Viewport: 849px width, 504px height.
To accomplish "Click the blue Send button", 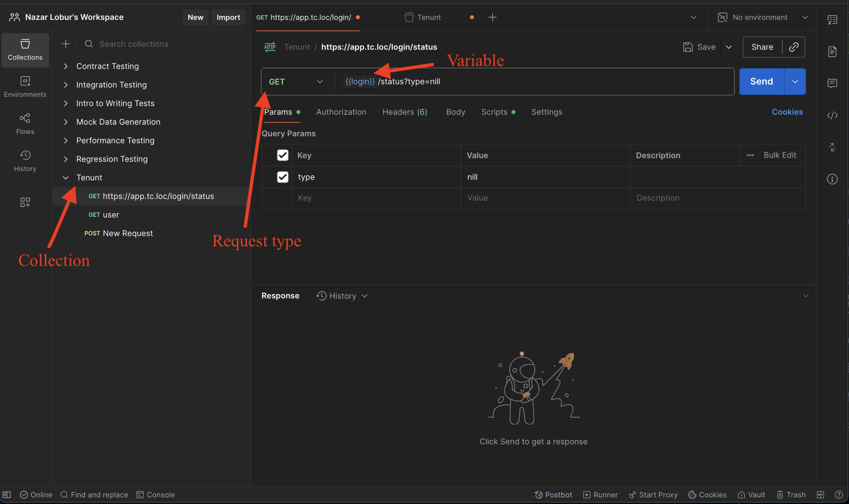I will (x=761, y=81).
